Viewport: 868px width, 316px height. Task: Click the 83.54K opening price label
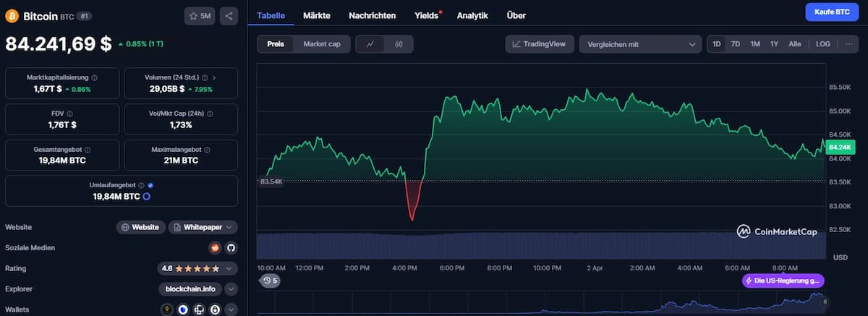(271, 182)
